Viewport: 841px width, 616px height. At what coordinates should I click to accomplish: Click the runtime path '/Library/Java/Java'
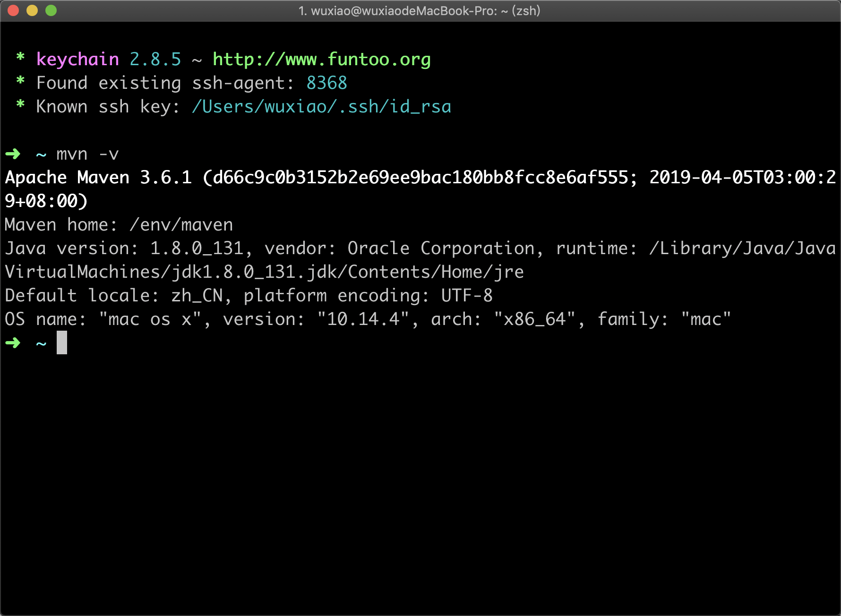pyautogui.click(x=743, y=248)
